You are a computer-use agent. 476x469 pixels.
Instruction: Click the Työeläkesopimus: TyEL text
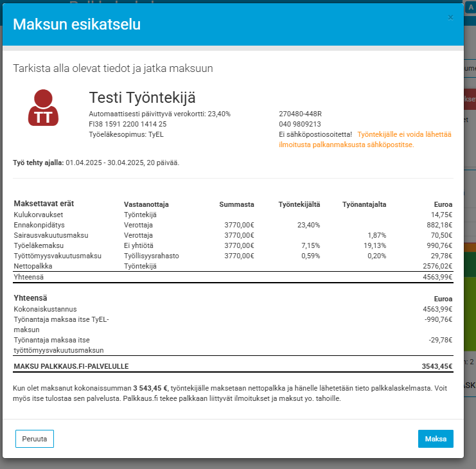point(126,134)
